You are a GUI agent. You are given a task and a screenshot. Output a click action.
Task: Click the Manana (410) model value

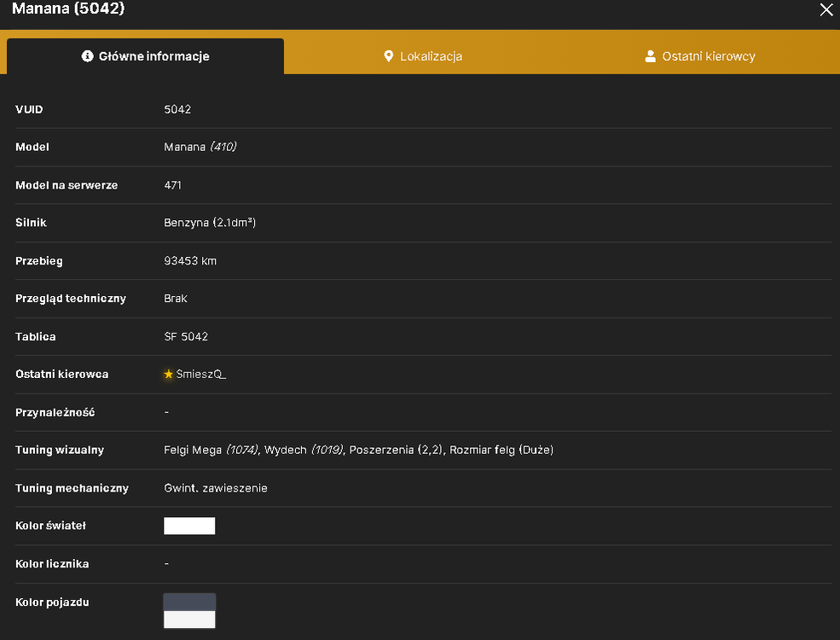click(x=200, y=147)
